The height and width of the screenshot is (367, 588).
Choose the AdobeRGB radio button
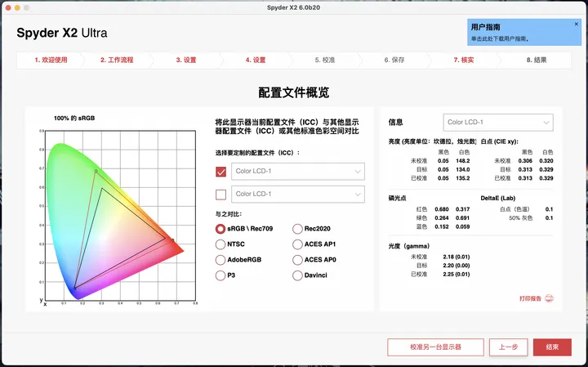tap(220, 260)
